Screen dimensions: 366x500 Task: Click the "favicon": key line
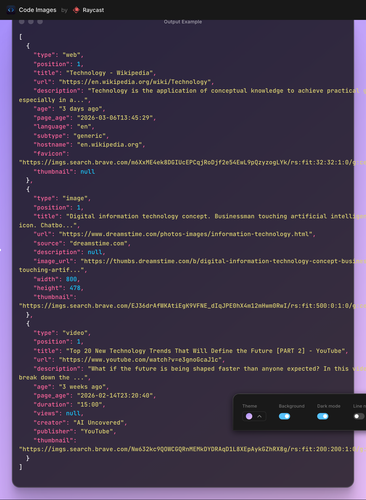coord(51,154)
